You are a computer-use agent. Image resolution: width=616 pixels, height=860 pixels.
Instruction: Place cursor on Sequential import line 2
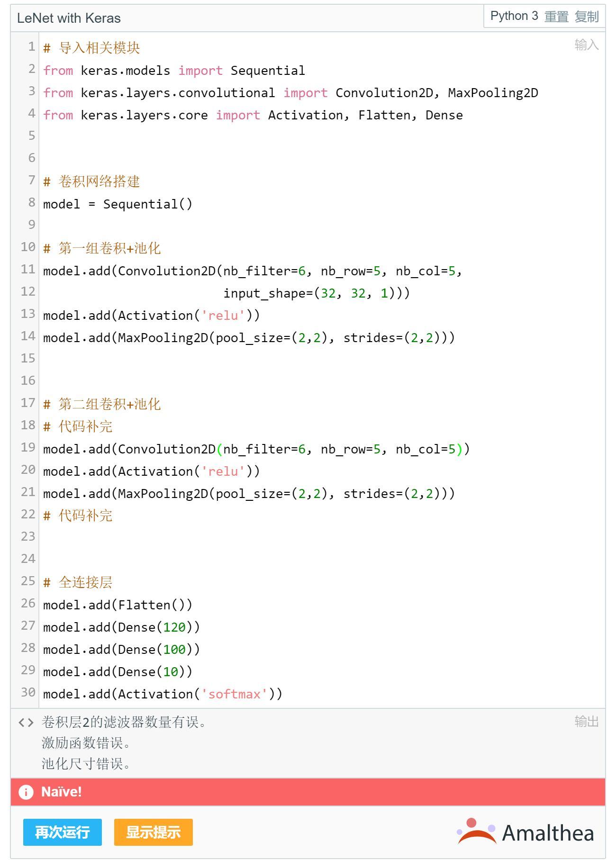pos(268,71)
